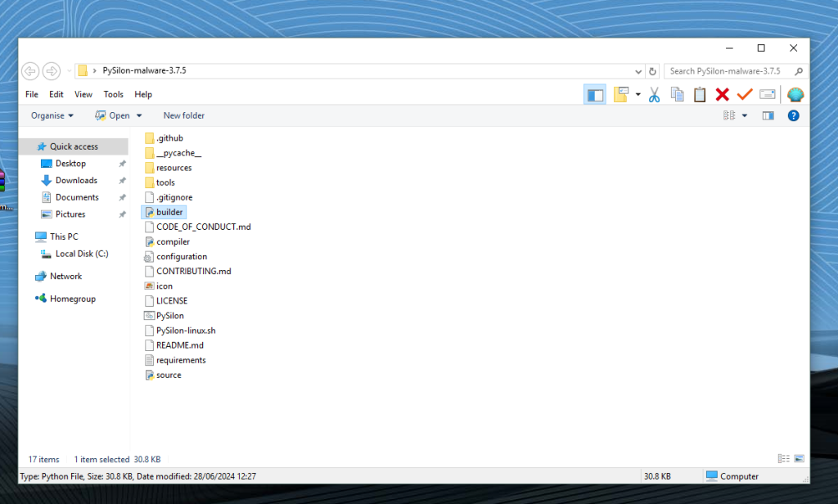
Task: Click the refresh icon beside the address bar
Action: point(652,70)
